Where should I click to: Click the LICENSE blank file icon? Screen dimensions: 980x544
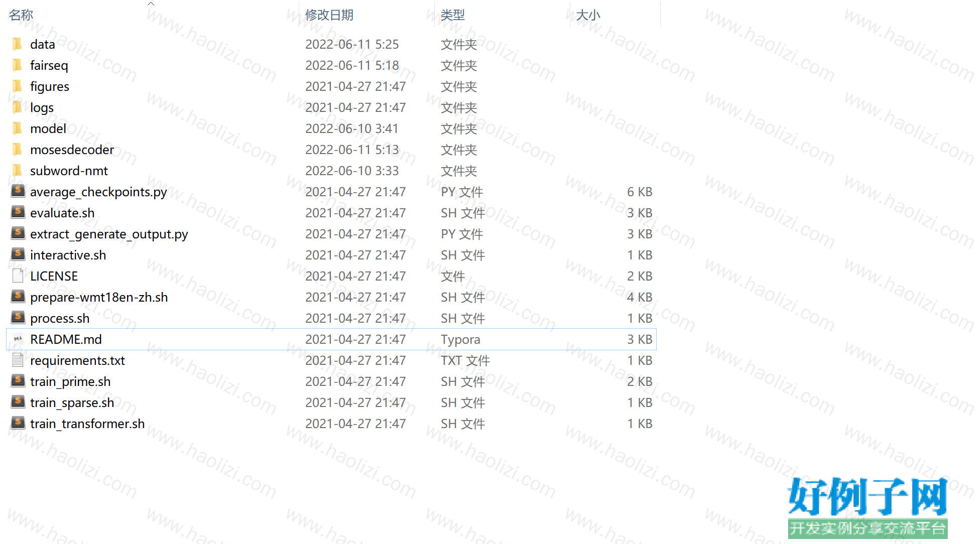18,276
